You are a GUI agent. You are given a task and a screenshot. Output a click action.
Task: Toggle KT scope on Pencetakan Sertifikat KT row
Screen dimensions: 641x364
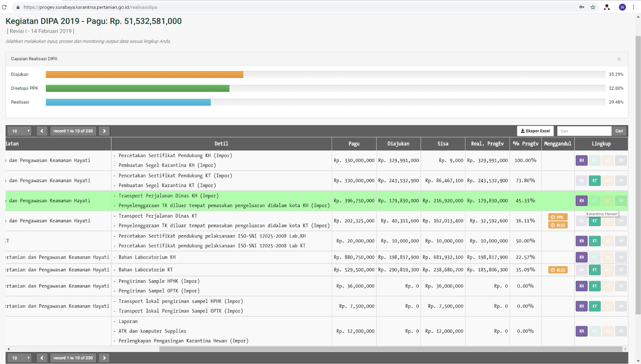tap(595, 181)
